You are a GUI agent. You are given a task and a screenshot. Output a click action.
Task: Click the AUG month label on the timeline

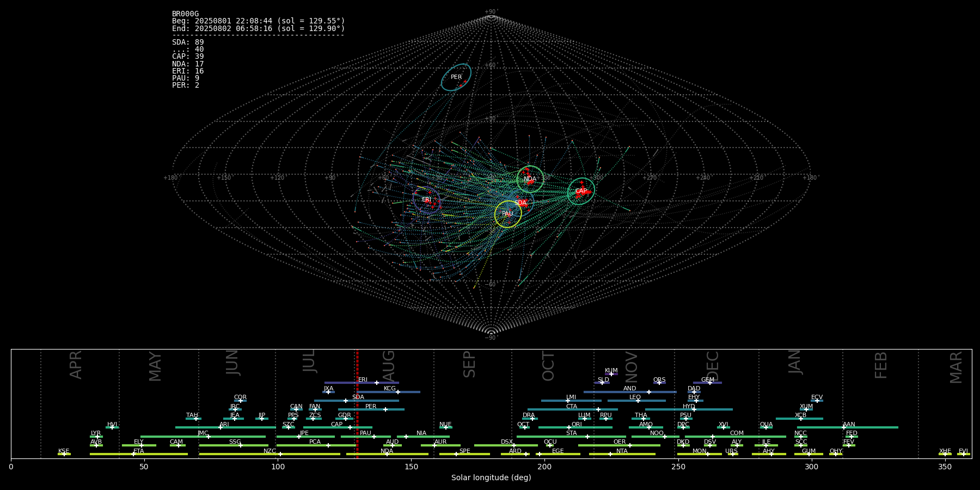pyautogui.click(x=389, y=366)
